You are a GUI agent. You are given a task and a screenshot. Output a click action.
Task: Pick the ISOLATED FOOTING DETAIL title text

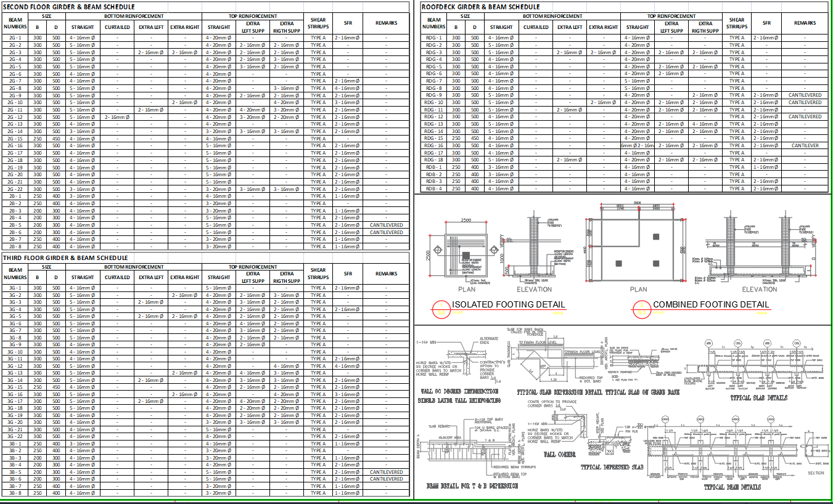(508, 304)
